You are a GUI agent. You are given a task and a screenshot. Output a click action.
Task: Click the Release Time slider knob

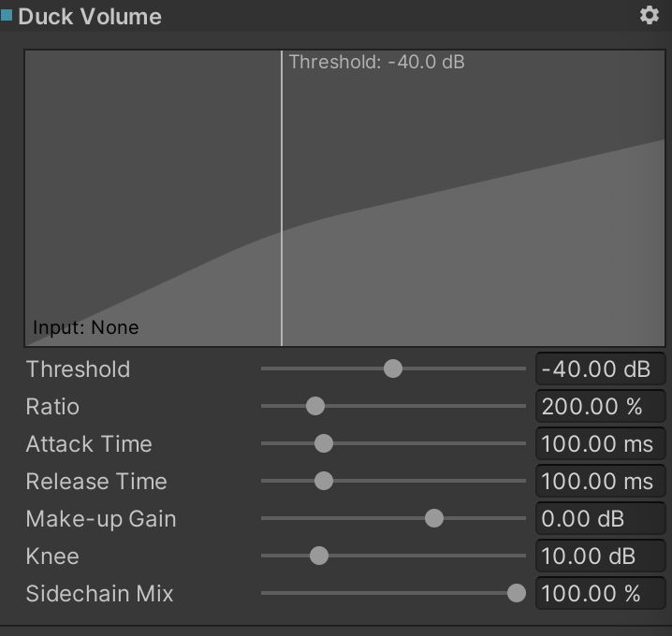point(324,481)
